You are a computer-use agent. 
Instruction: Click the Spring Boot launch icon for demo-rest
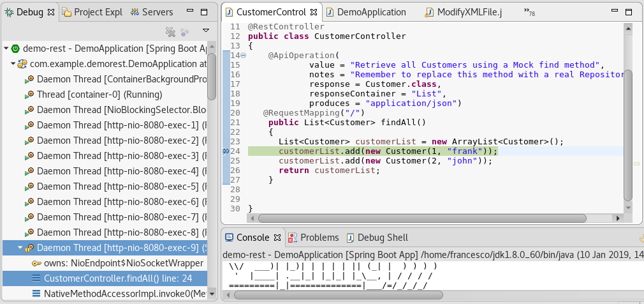click(x=15, y=49)
